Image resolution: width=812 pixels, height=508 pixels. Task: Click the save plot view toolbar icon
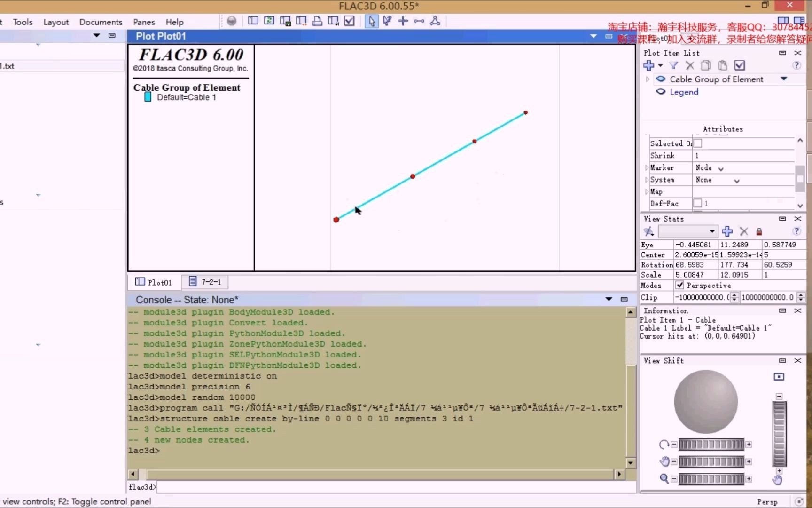285,21
